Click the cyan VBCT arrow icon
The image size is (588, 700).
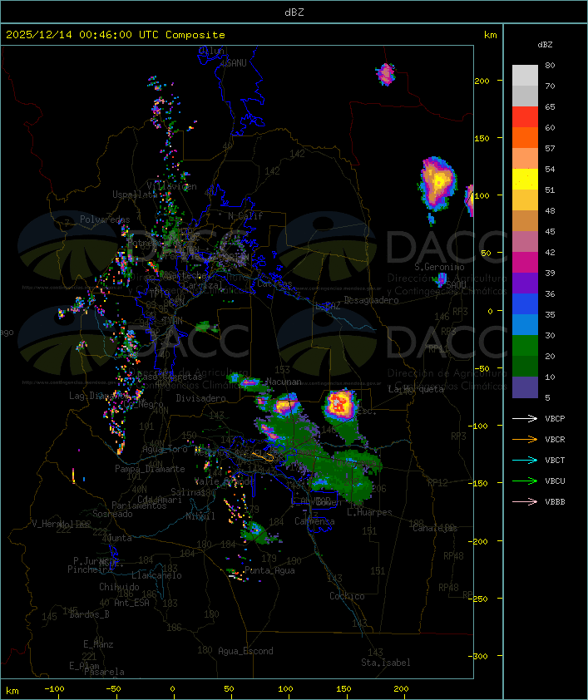pos(525,460)
